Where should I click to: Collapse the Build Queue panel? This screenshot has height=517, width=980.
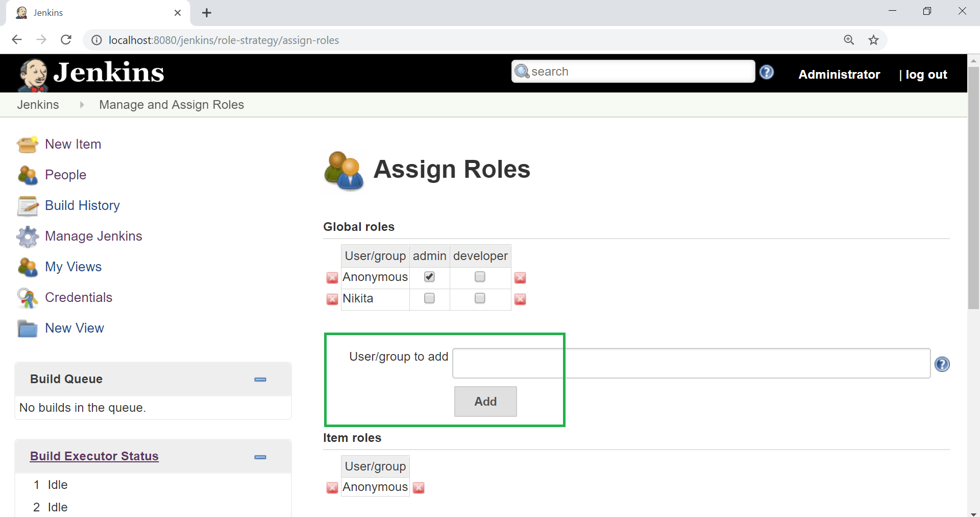tap(260, 380)
